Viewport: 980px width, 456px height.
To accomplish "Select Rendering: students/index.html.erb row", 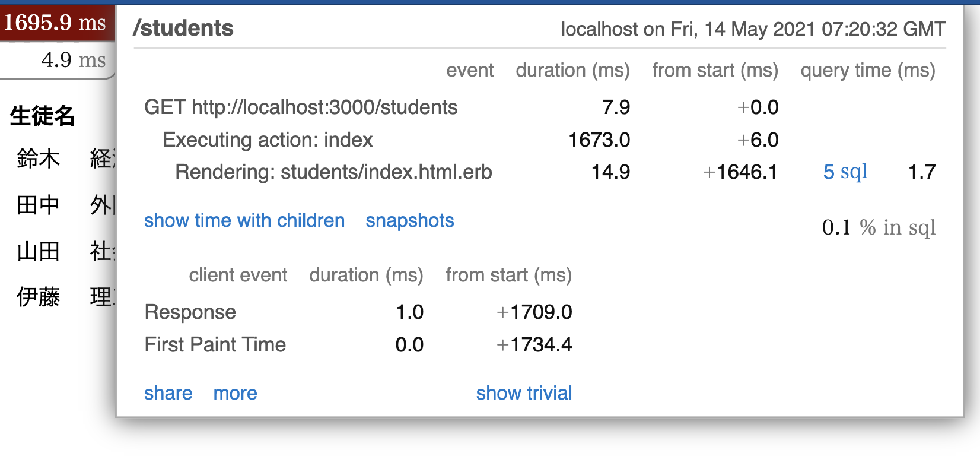I will [333, 172].
